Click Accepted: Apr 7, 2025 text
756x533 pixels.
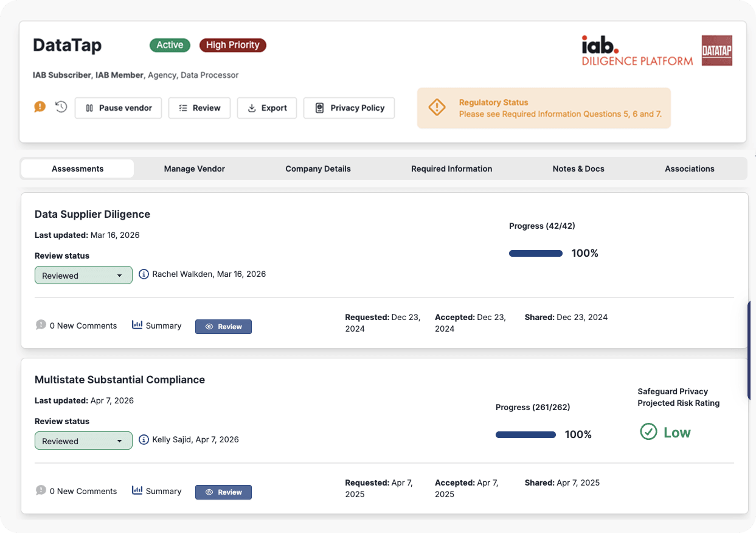point(466,488)
